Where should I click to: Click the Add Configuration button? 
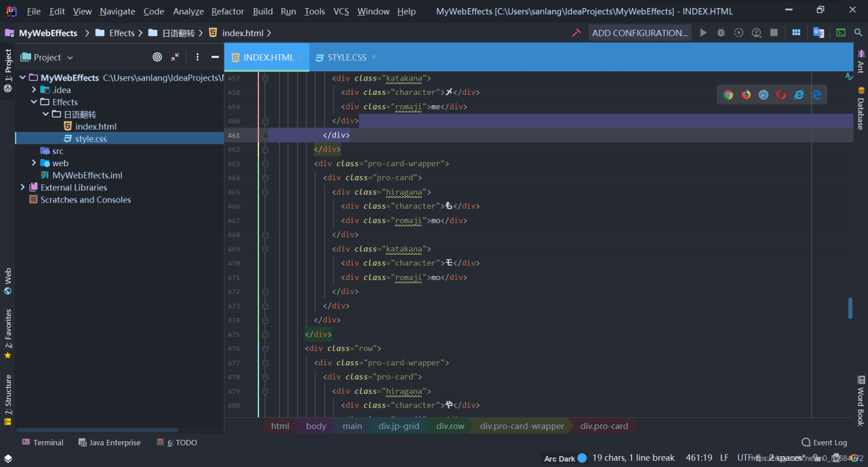pos(639,33)
